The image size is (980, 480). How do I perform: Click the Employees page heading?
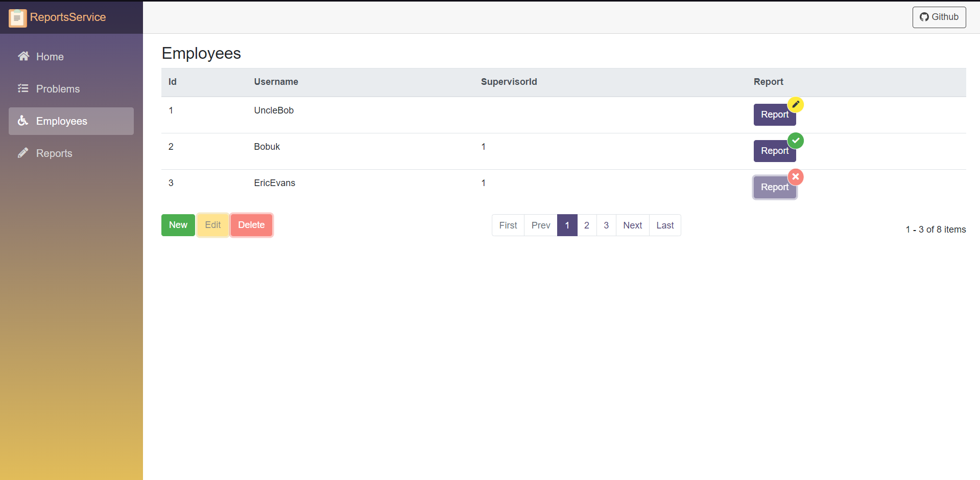201,53
